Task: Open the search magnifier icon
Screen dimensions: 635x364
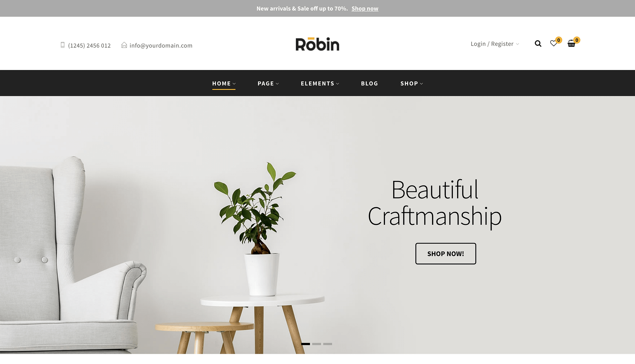Action: coord(538,44)
